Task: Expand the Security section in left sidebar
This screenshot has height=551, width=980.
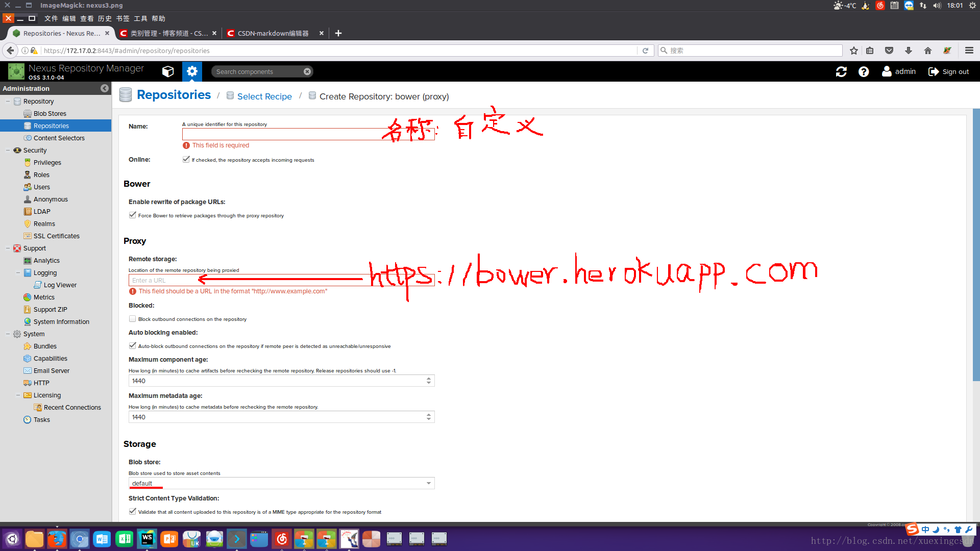Action: [6, 150]
